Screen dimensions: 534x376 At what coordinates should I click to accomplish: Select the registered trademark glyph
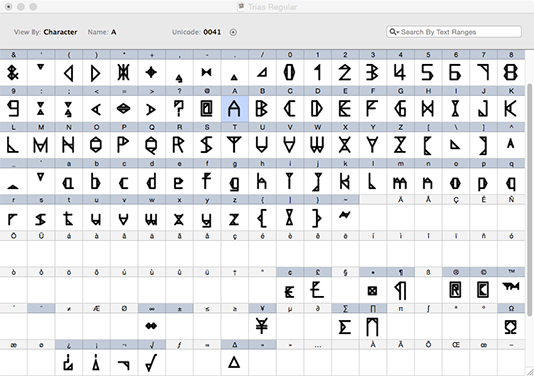coord(456,290)
